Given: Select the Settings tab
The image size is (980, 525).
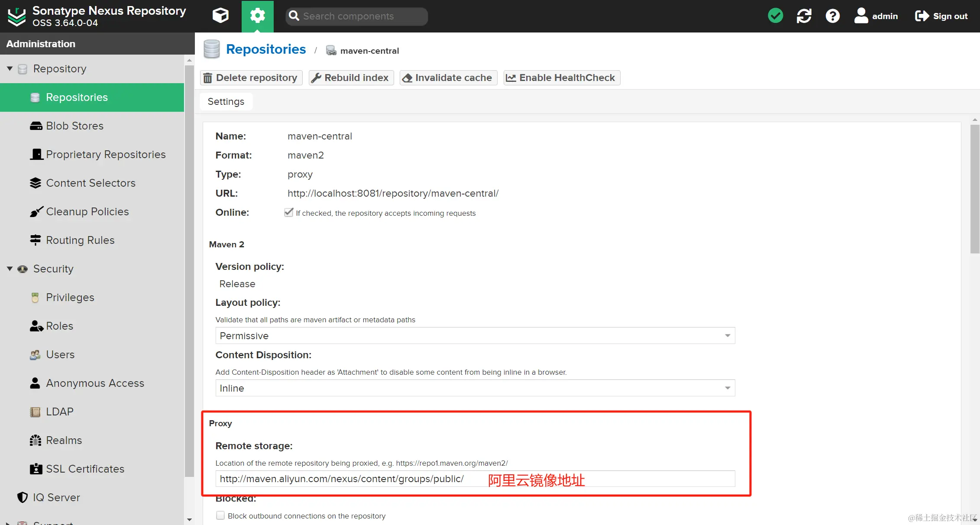Looking at the screenshot, I should (226, 101).
